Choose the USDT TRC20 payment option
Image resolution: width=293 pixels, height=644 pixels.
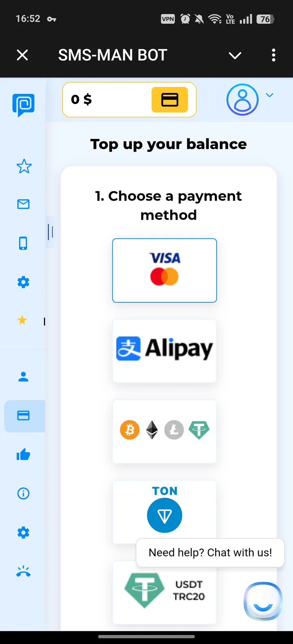[x=164, y=592]
